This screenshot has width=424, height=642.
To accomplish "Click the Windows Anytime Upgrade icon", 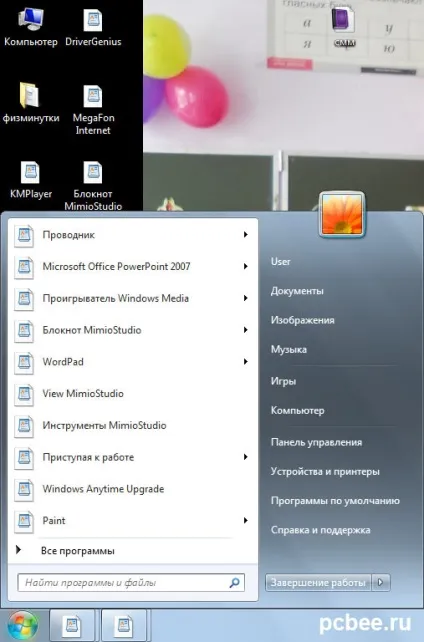I will 24,490.
